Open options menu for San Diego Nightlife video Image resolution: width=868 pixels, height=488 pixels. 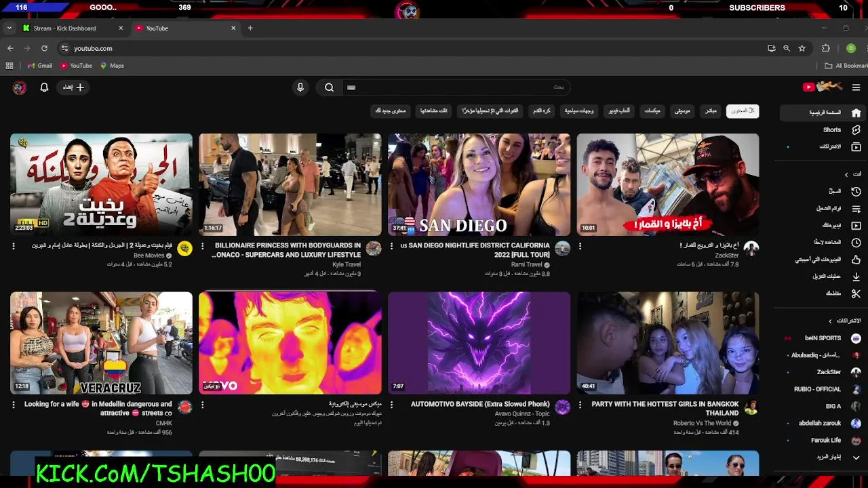(391, 246)
